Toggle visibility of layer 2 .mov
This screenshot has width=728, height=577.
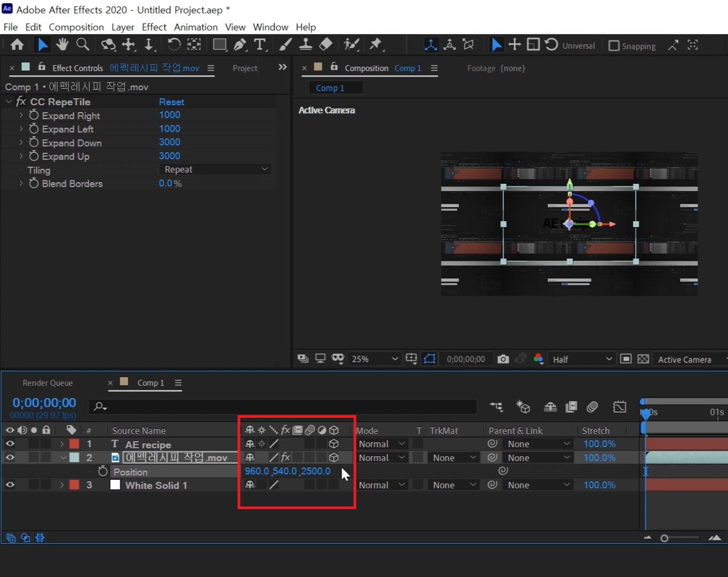click(10, 458)
